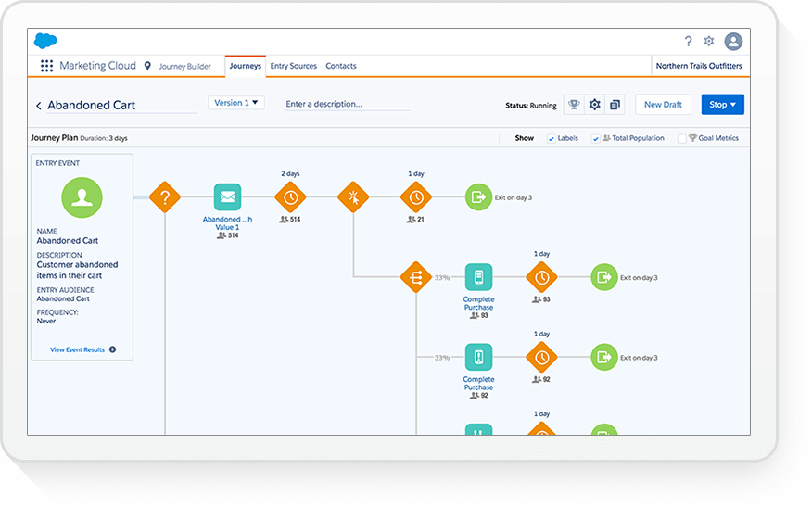Switch to the Entry Sources tab
The image size is (812, 507).
click(x=293, y=66)
